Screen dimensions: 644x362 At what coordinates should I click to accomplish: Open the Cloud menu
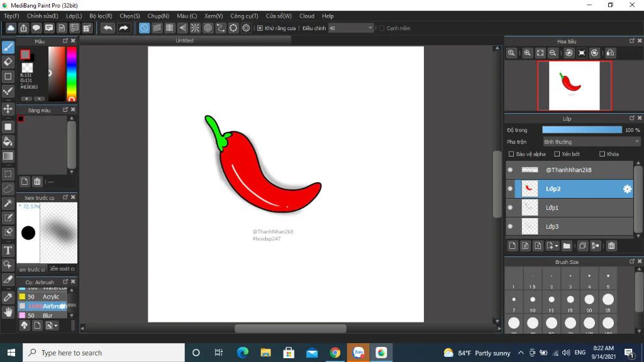tap(307, 16)
